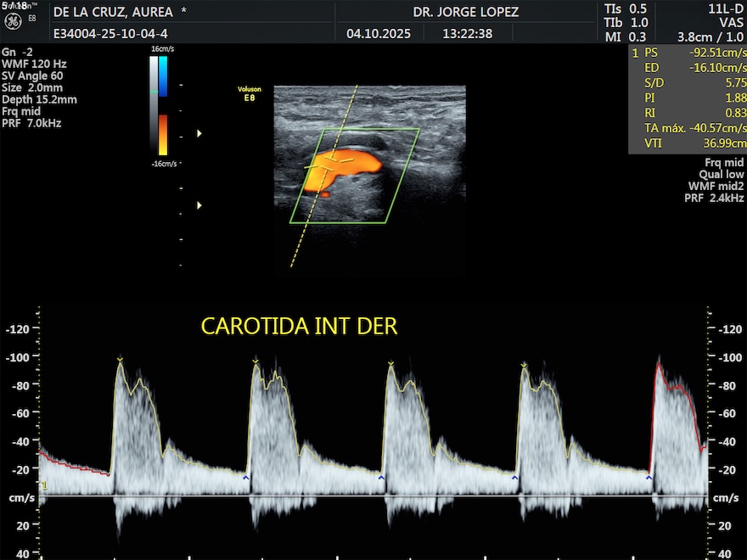
Task: Click the CAROTIDA INT DER annotation text
Action: pos(299,326)
